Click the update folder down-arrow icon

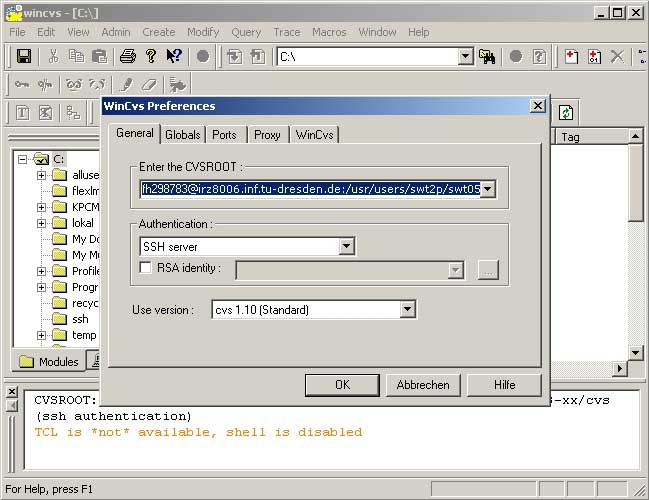coord(235,56)
